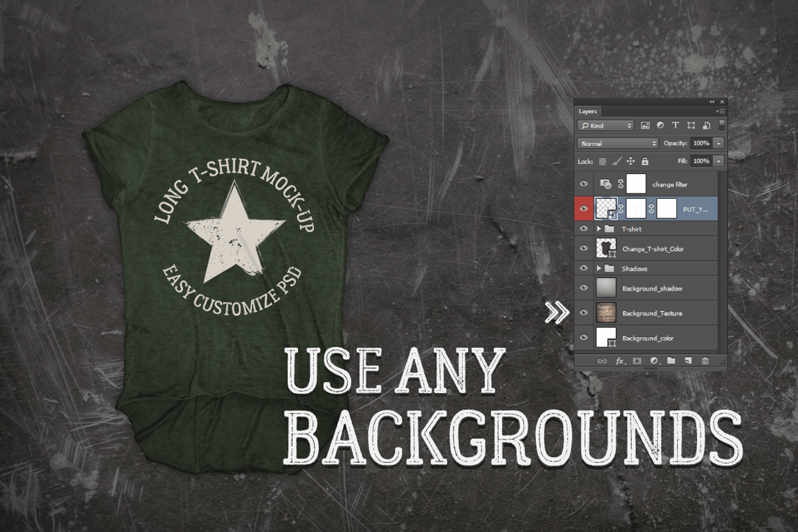Open the Normal blend mode dropdown
The width and height of the screenshot is (798, 532).
[x=618, y=143]
